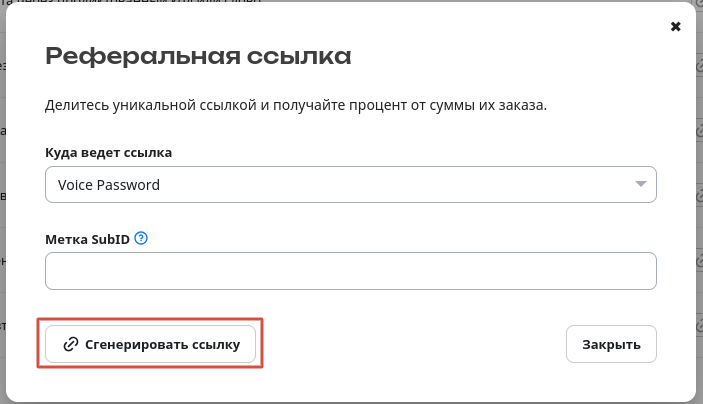This screenshot has height=404, width=703.
Task: Click the Куда ведет ссылка label
Action: tap(108, 152)
